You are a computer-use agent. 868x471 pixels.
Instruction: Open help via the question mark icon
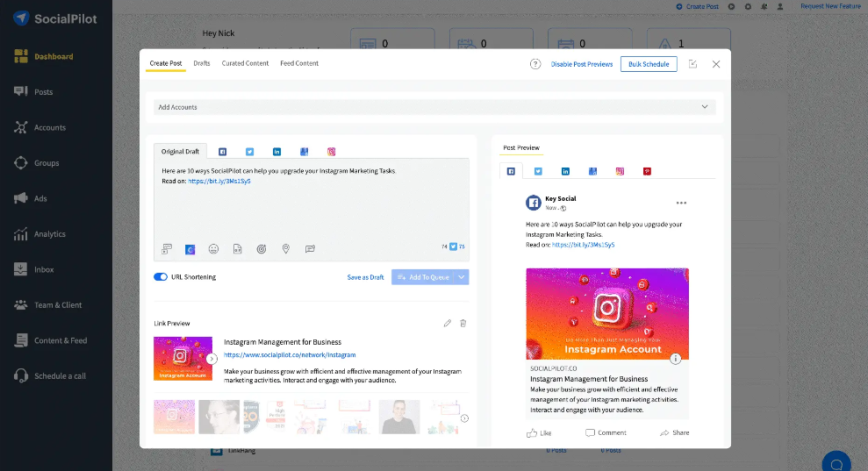[535, 64]
